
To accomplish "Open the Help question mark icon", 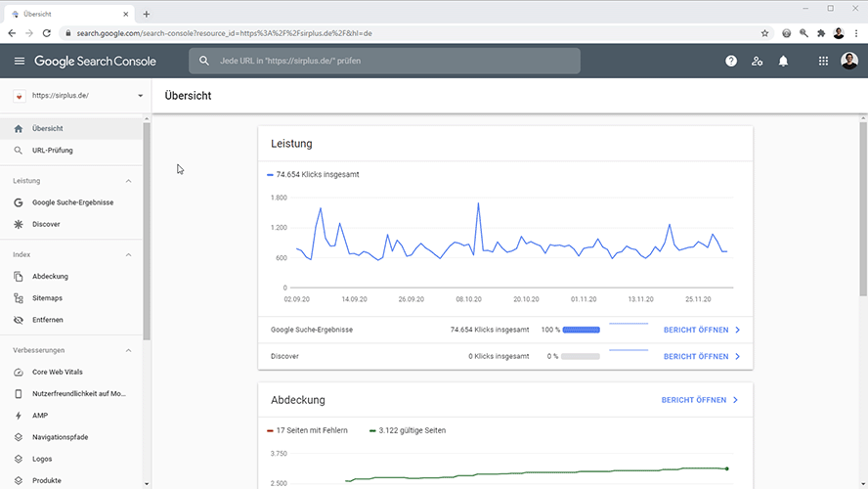I will click(731, 61).
